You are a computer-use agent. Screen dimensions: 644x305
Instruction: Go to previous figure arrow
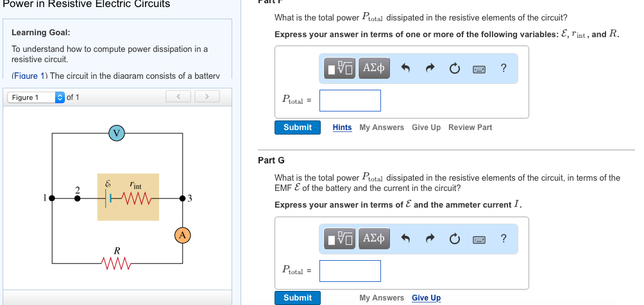coord(178,97)
